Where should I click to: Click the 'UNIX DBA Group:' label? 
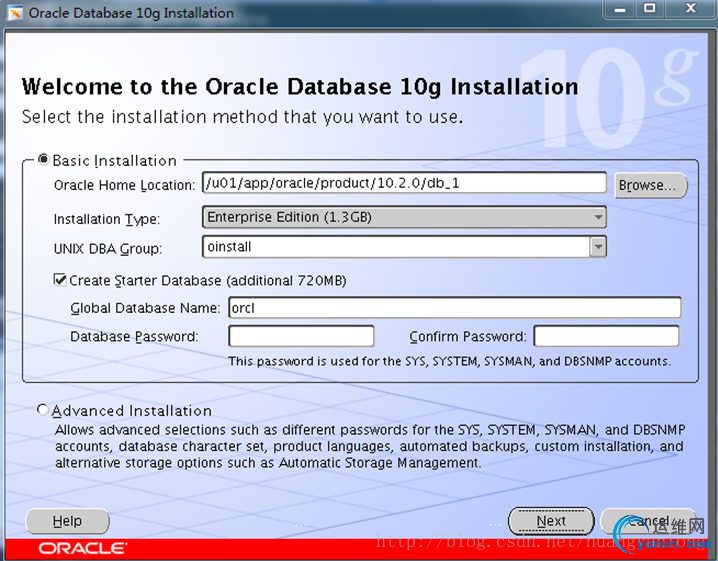(x=108, y=249)
